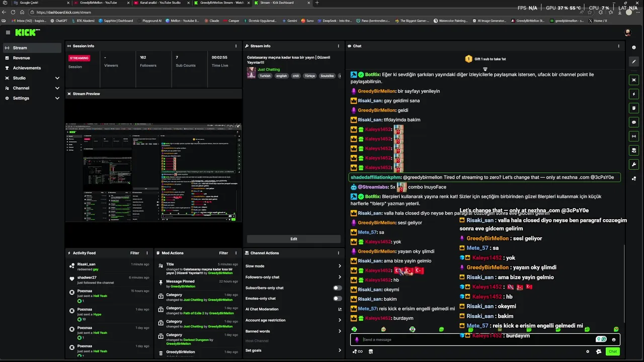Click the pin icon for Message Pinned
This screenshot has width=644, height=362.
coord(161,283)
